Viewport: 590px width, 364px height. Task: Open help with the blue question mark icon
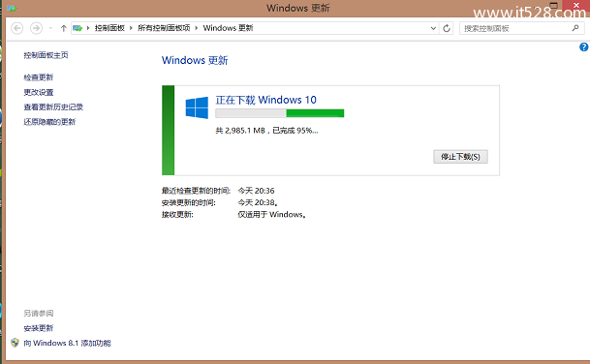point(583,47)
